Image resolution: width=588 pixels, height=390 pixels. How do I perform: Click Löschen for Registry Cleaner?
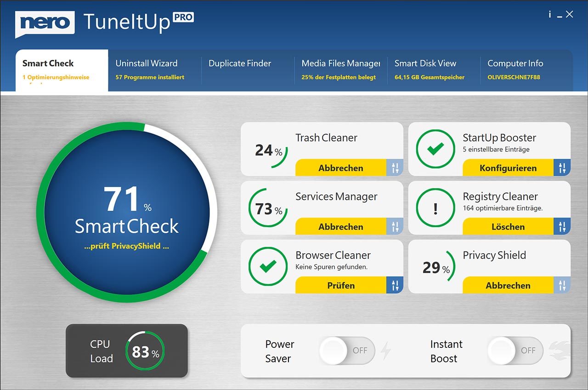point(508,226)
